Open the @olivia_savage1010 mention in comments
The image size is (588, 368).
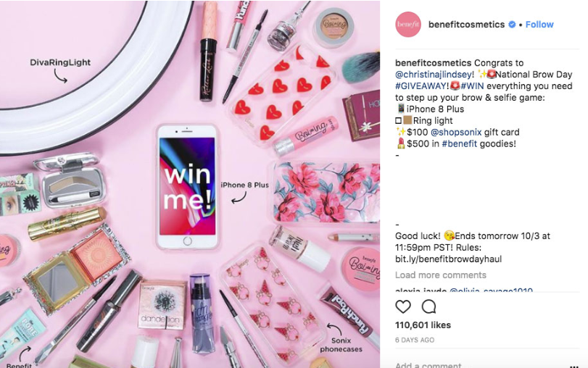coord(491,290)
